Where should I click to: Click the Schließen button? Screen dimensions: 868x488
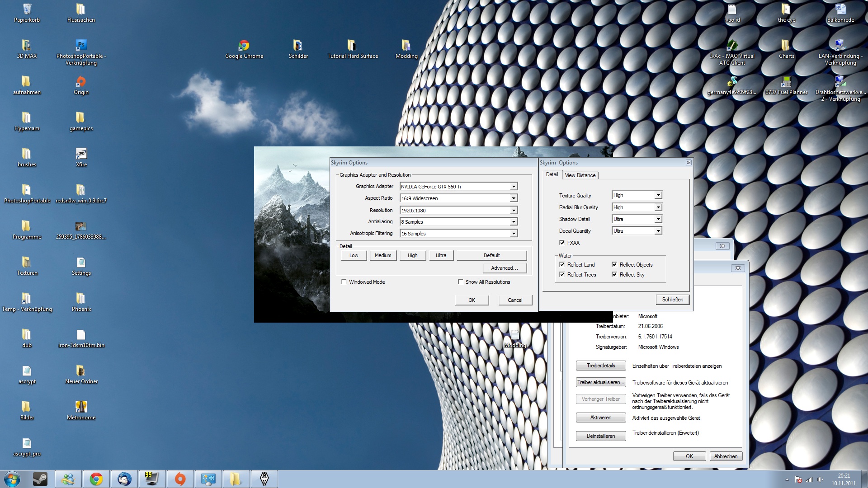pos(672,300)
